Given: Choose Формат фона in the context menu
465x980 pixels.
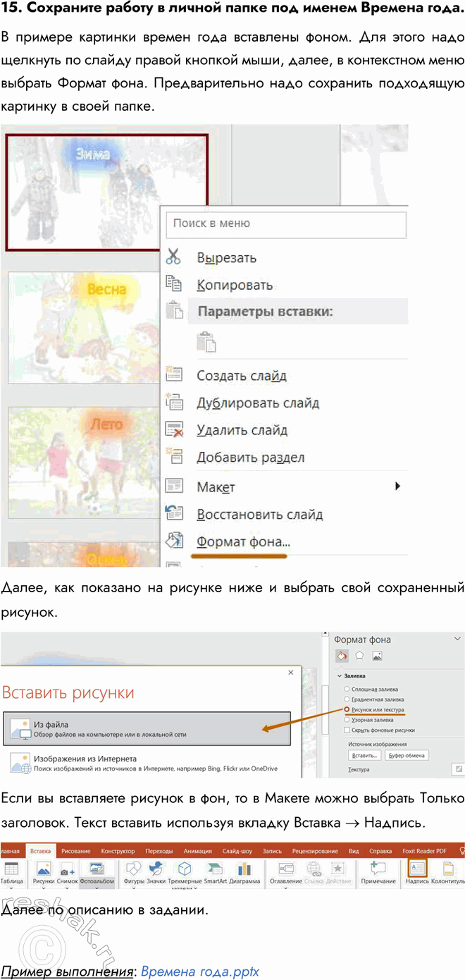Looking at the screenshot, I should (243, 541).
